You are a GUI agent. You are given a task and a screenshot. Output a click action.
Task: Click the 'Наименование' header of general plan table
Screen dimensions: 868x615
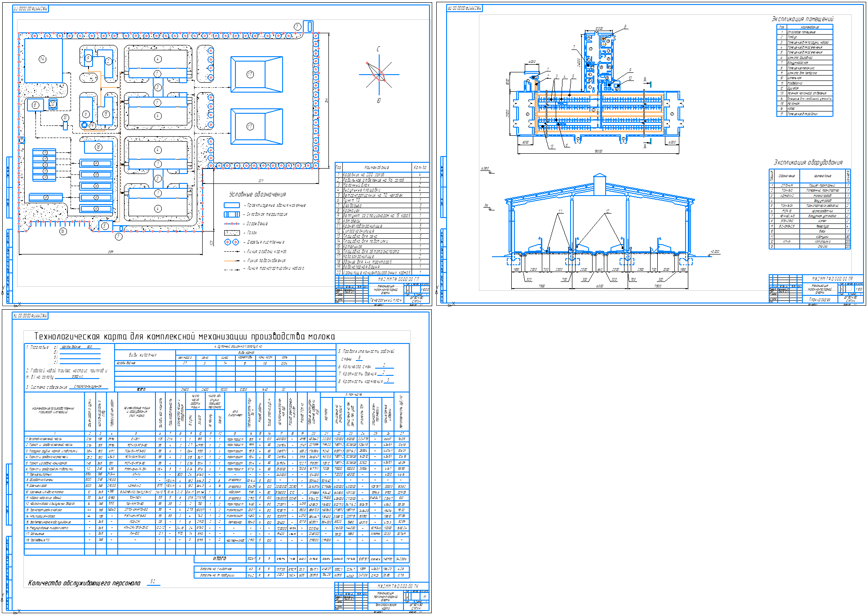[x=376, y=167]
